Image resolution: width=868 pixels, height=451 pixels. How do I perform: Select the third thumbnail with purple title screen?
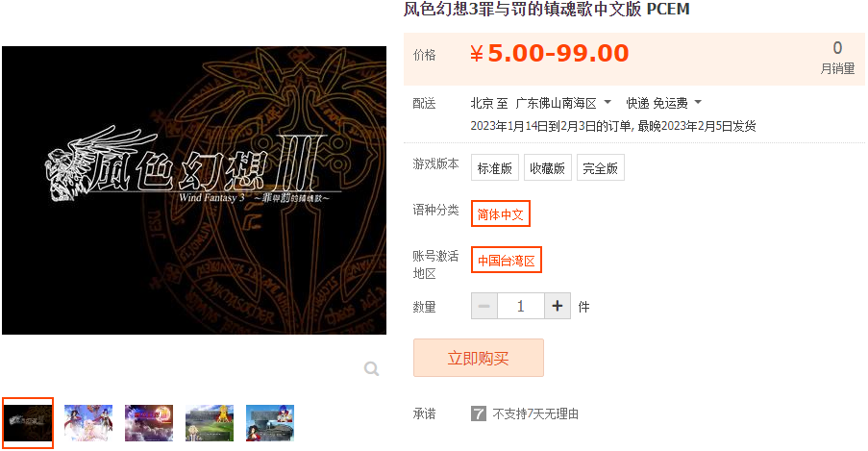point(149,423)
